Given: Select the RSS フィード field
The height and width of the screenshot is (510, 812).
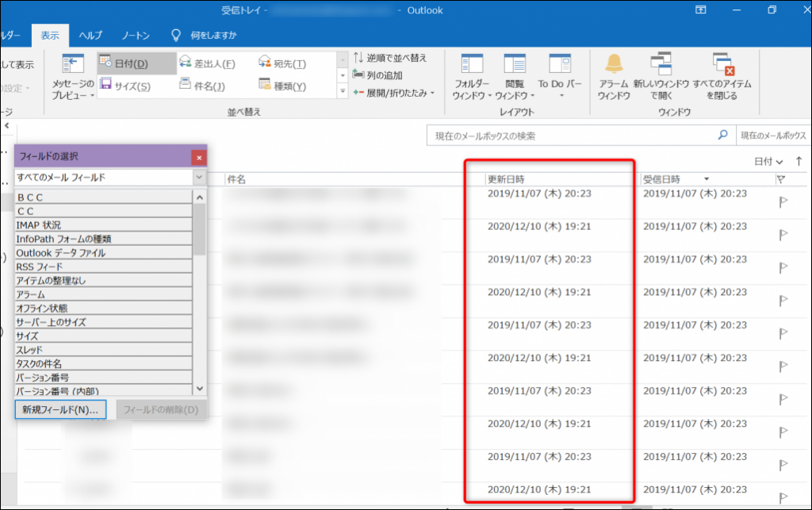Looking at the screenshot, I should click(104, 267).
